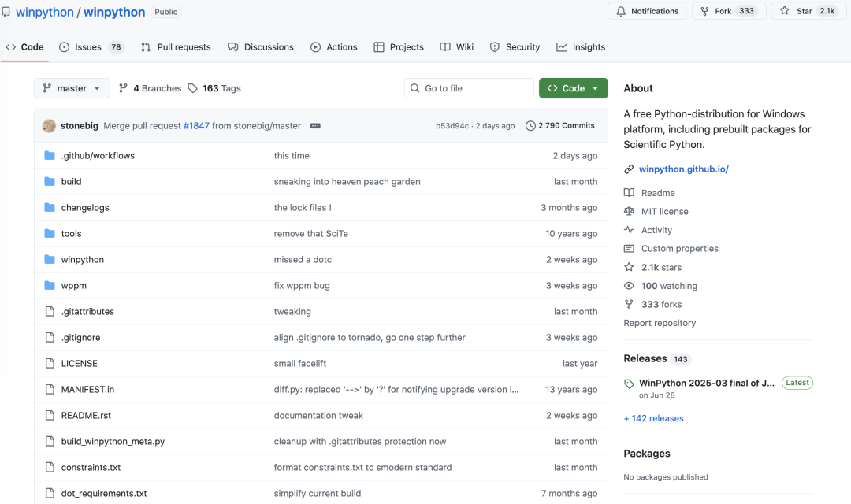Click the eye icon beside 100 watching

(629, 286)
